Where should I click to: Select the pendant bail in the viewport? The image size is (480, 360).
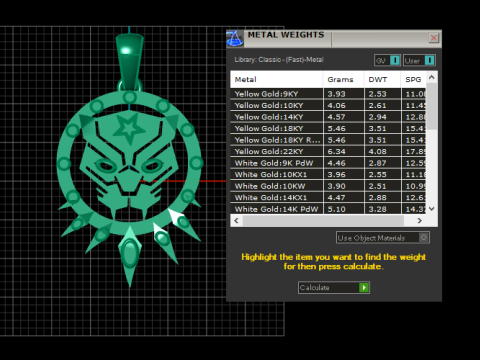[x=129, y=62]
